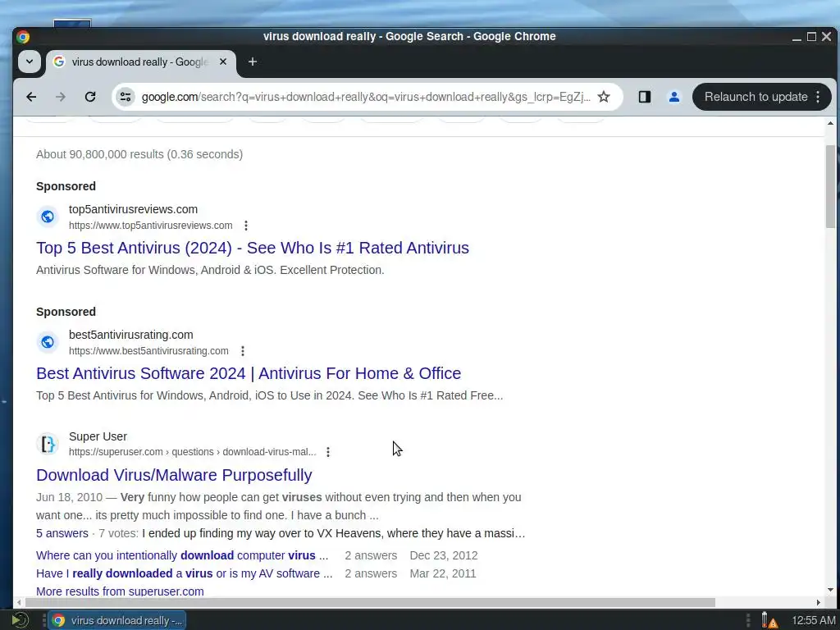Click the Relaunch to update button
The width and height of the screenshot is (840, 630).
[x=756, y=97]
